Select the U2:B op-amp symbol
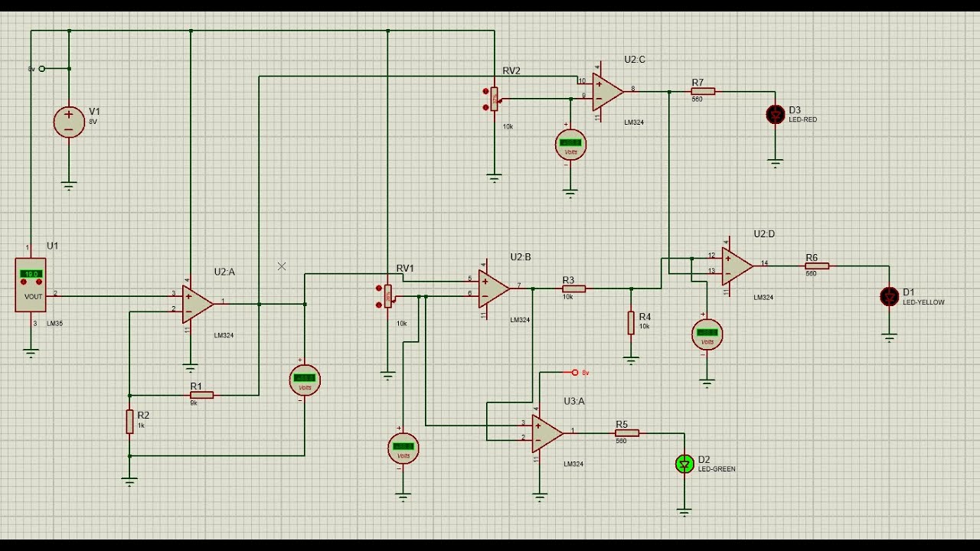 point(494,288)
